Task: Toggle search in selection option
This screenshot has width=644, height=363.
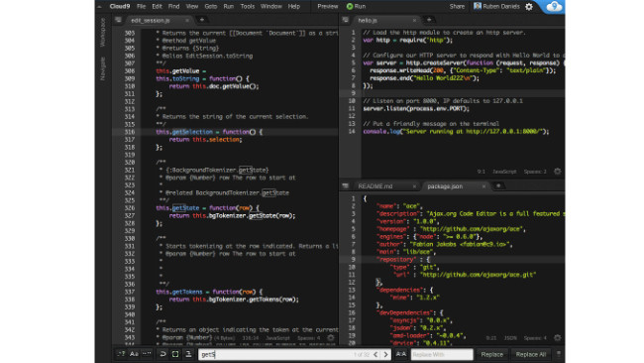Action: 175,354
